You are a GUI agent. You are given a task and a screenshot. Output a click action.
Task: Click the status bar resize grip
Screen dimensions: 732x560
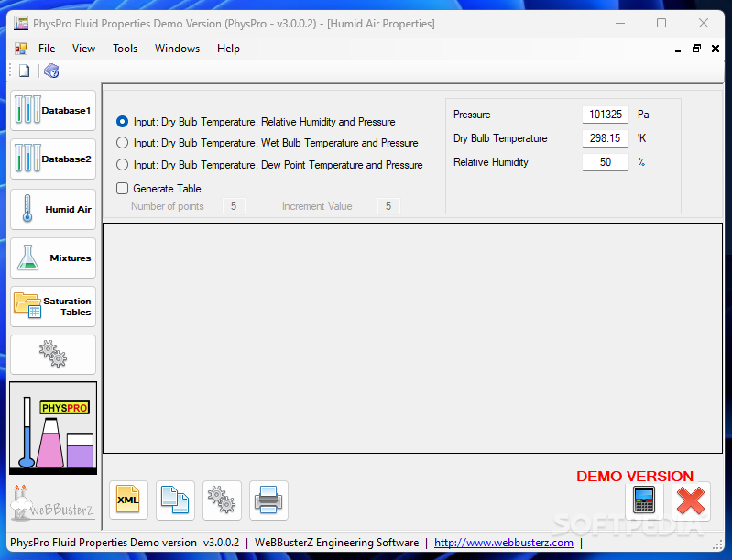[718, 545]
